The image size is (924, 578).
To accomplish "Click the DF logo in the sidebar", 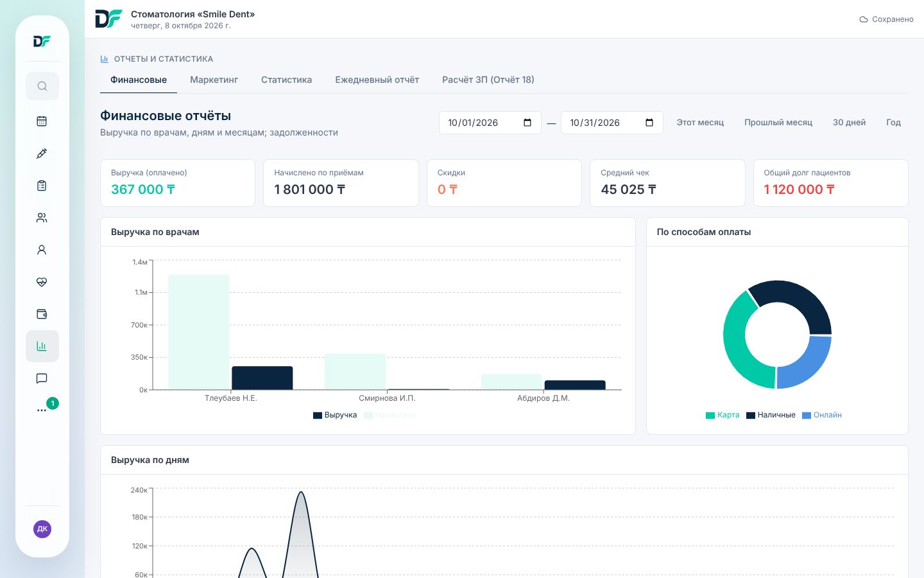I will [x=42, y=42].
